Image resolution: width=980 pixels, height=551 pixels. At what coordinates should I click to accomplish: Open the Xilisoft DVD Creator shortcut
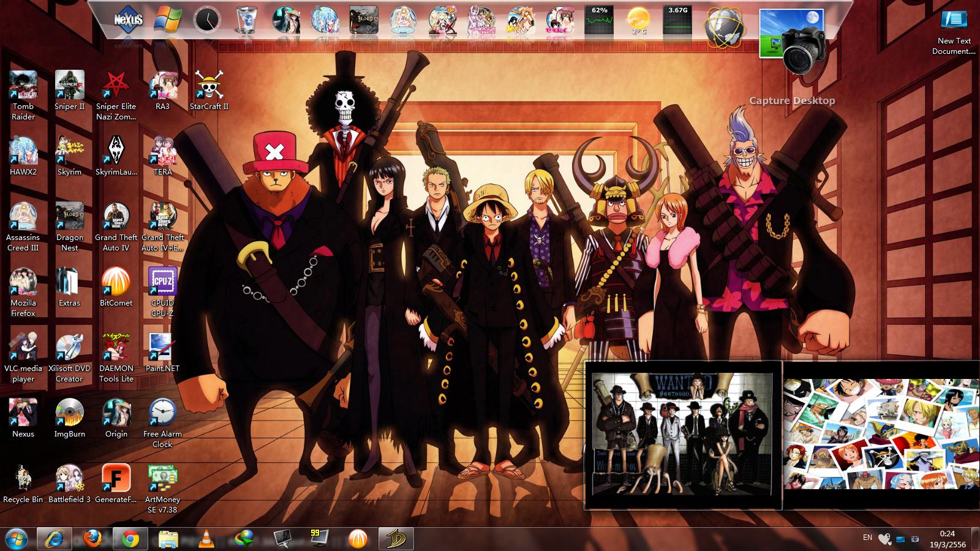coord(69,357)
